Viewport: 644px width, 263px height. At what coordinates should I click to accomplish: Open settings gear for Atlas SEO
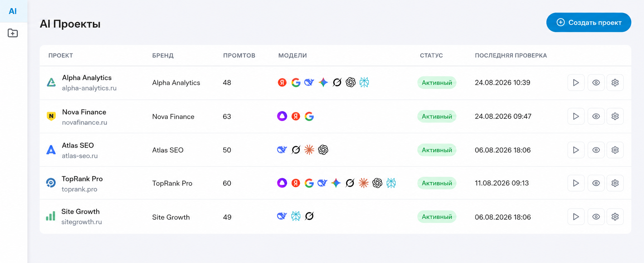[x=615, y=150]
